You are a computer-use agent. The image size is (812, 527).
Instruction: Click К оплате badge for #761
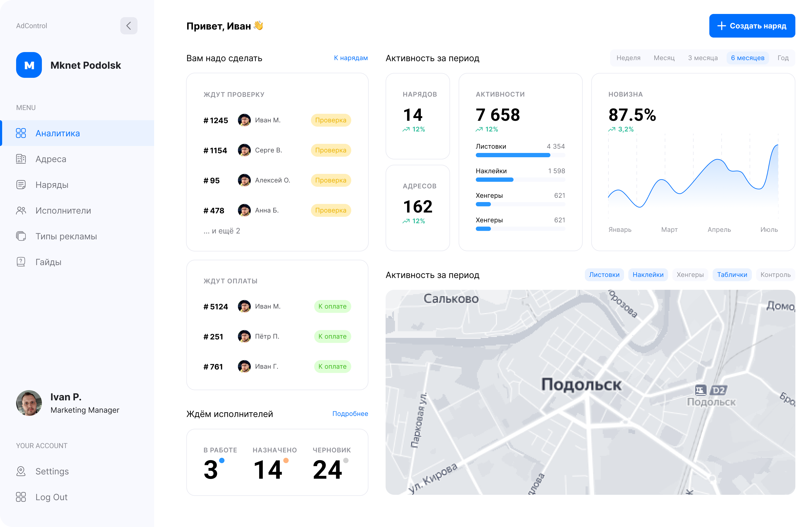point(332,366)
